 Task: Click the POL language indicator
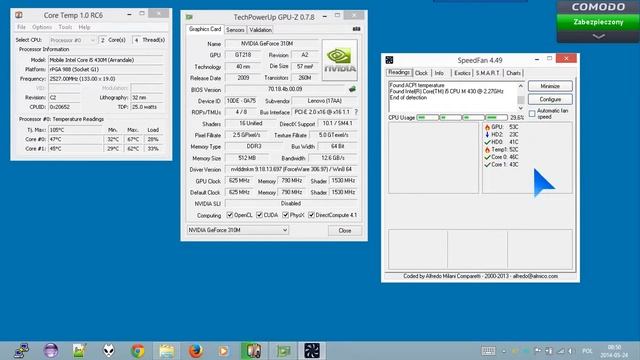point(587,351)
